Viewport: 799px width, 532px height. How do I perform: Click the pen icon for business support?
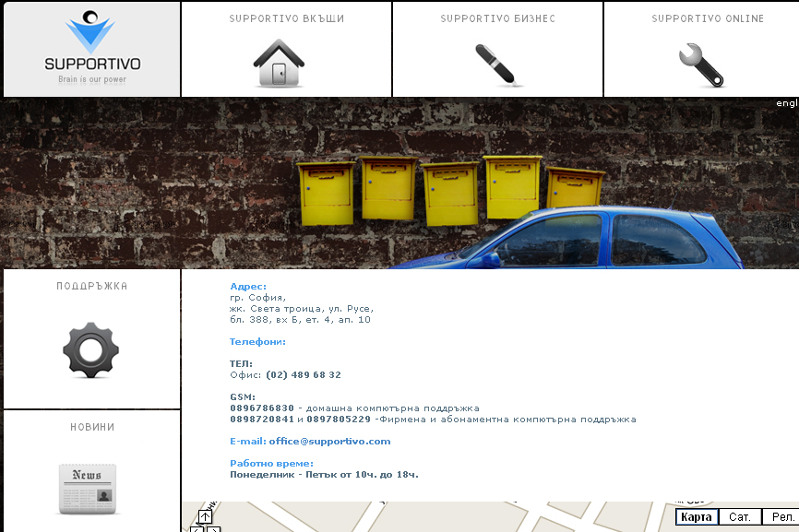coord(497,65)
